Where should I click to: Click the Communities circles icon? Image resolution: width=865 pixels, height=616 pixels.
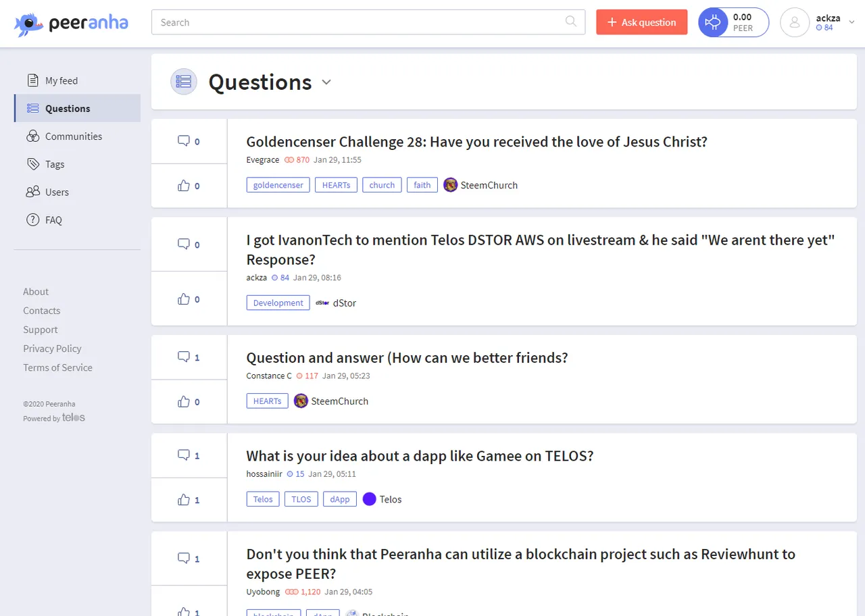click(x=32, y=136)
